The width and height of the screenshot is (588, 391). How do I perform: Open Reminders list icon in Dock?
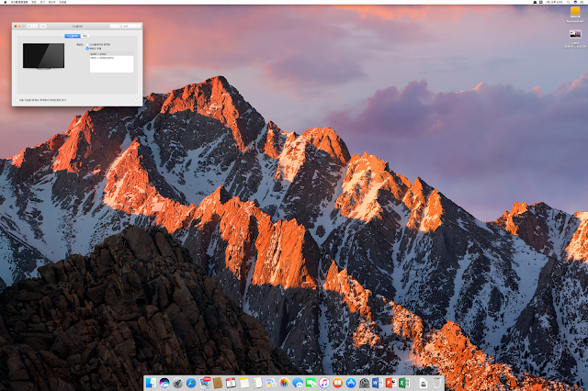coord(257,383)
